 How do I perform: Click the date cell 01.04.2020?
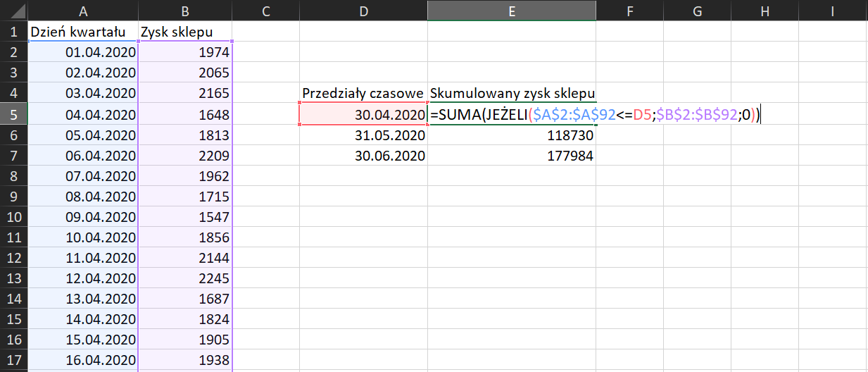pyautogui.click(x=83, y=52)
